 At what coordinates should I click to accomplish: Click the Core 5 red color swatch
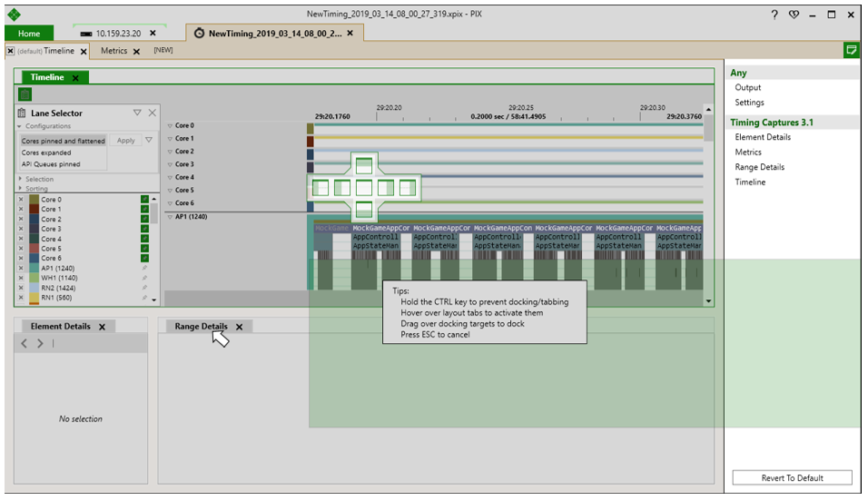pyautogui.click(x=34, y=249)
